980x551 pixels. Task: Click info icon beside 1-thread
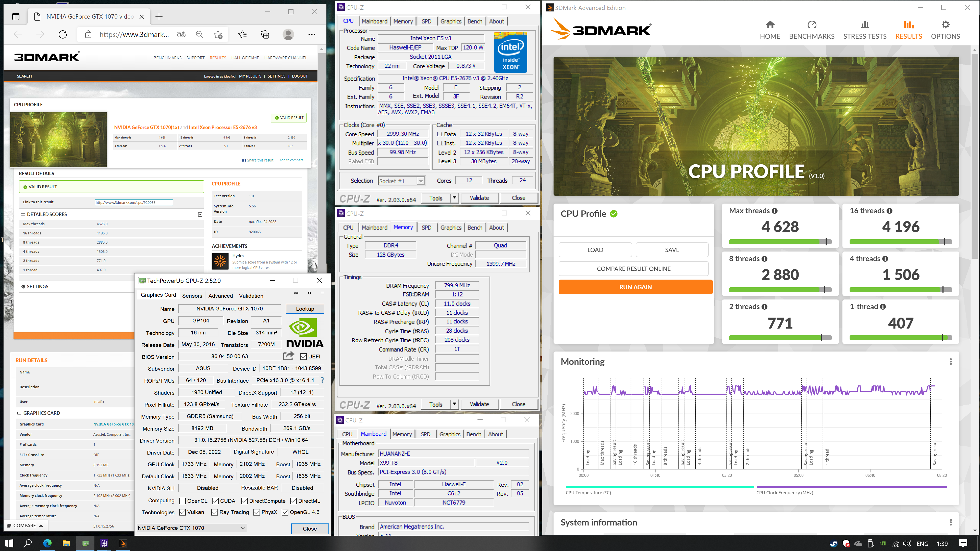coord(883,306)
